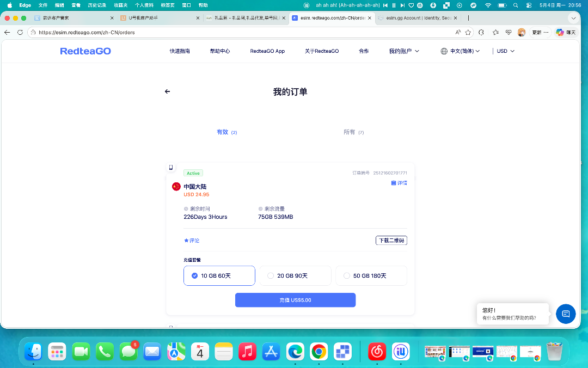Click the RedteaGO logo
The width and height of the screenshot is (588, 368).
pos(85,51)
